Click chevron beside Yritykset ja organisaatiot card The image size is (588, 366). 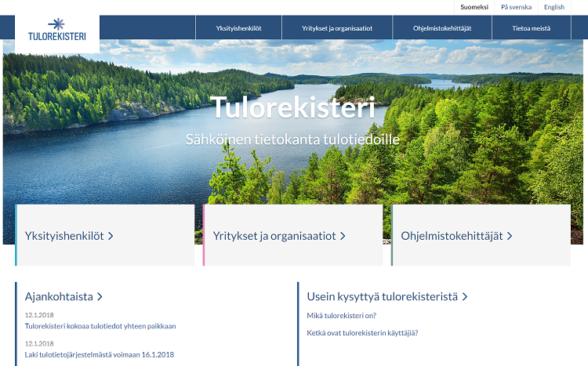click(343, 236)
